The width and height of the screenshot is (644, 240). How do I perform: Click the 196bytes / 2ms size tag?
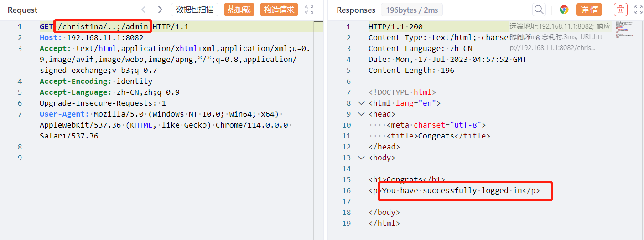[412, 10]
